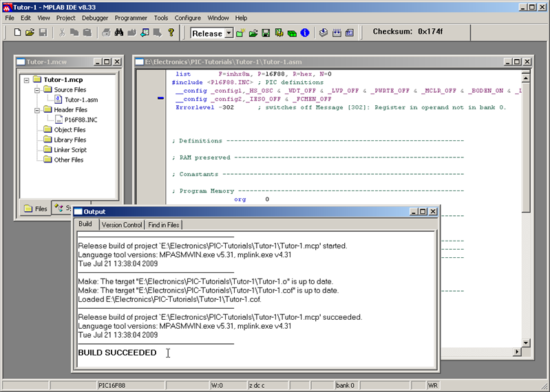
Task: Select the Files tab in project window
Action: 35,208
